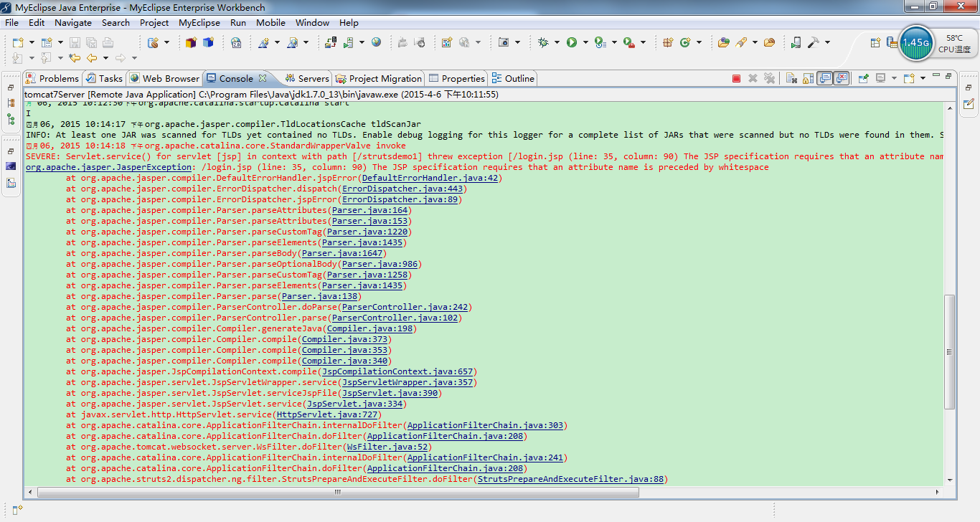Switch to the Problems tab
Viewport: 980px width, 522px height.
coord(52,78)
